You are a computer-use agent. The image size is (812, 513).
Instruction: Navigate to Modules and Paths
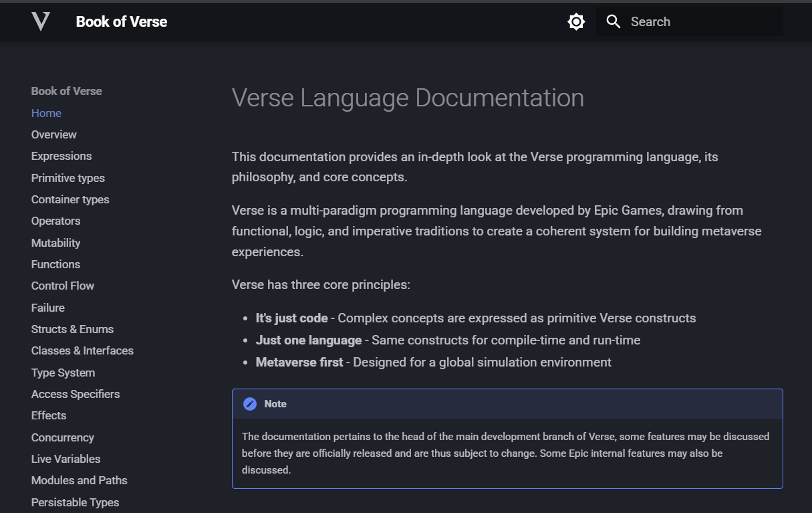point(79,480)
